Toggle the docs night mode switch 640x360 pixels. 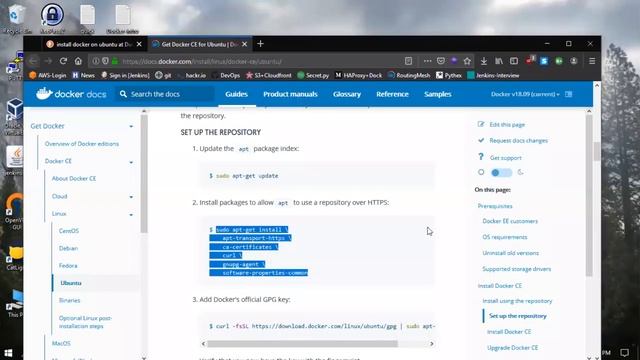pos(501,172)
